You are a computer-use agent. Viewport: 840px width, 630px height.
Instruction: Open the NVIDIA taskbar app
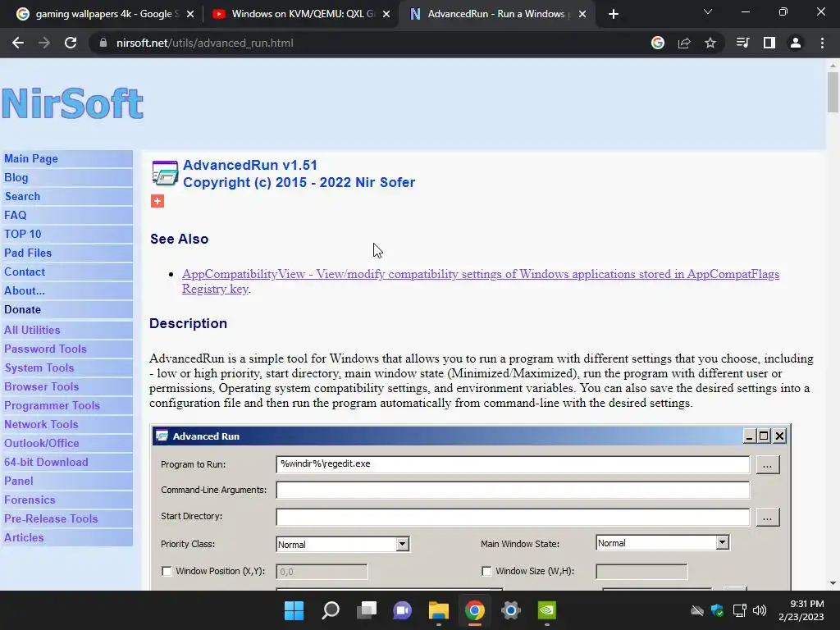[547, 610]
